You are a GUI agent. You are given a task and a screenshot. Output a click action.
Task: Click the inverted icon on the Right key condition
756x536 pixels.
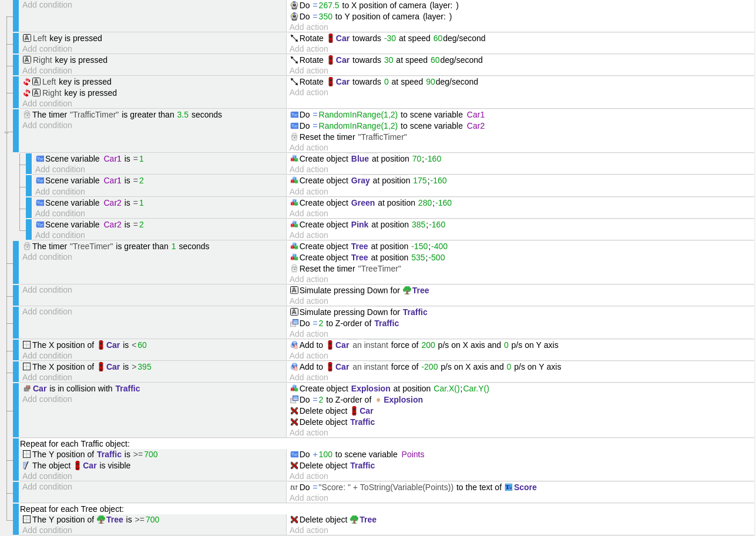[x=26, y=93]
